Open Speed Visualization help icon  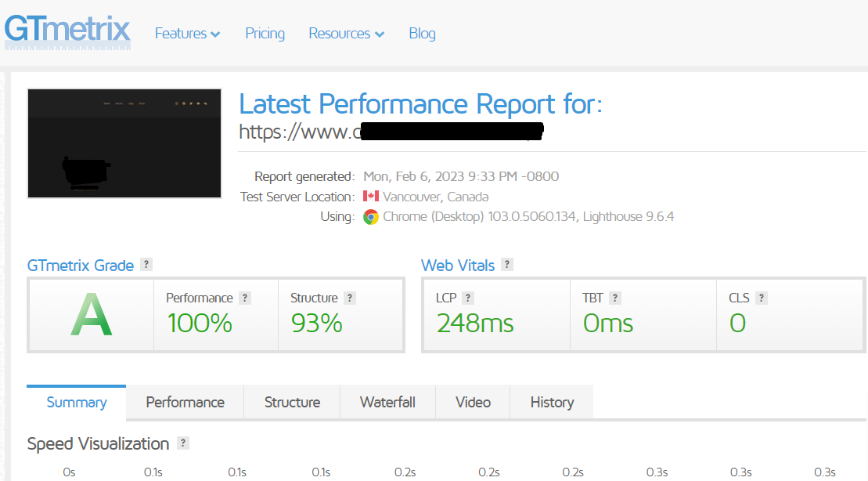click(183, 443)
